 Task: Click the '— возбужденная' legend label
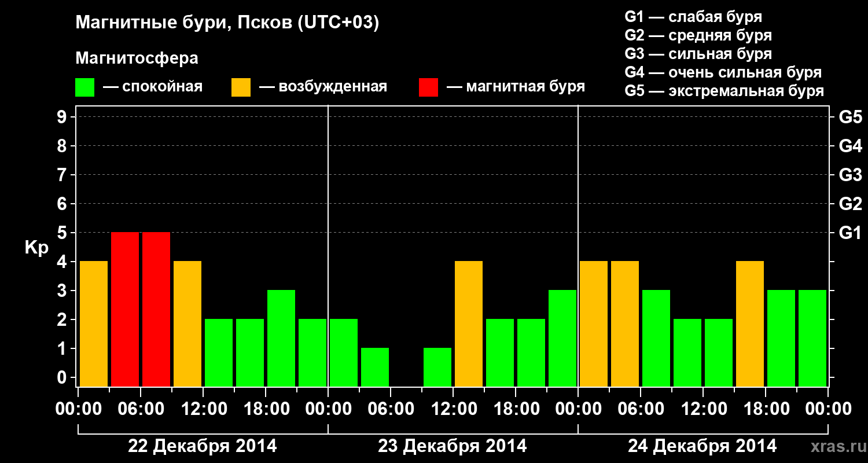click(323, 87)
